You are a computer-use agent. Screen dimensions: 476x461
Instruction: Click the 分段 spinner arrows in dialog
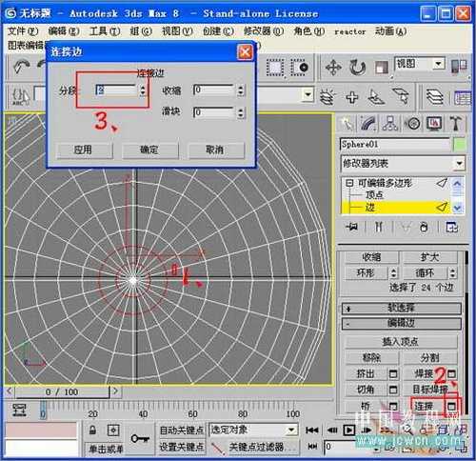tap(143, 90)
